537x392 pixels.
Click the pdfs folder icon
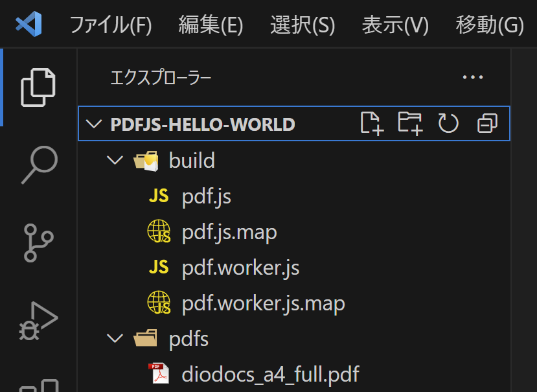coord(146,338)
